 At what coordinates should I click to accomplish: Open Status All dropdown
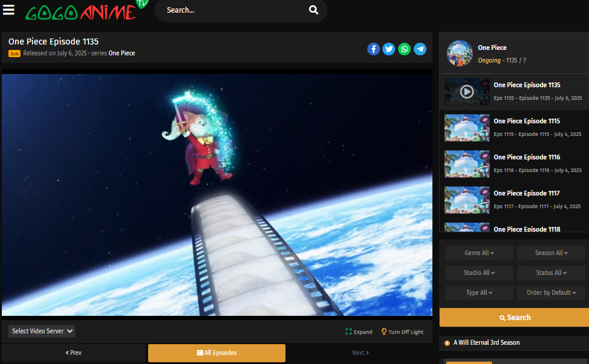(x=551, y=273)
